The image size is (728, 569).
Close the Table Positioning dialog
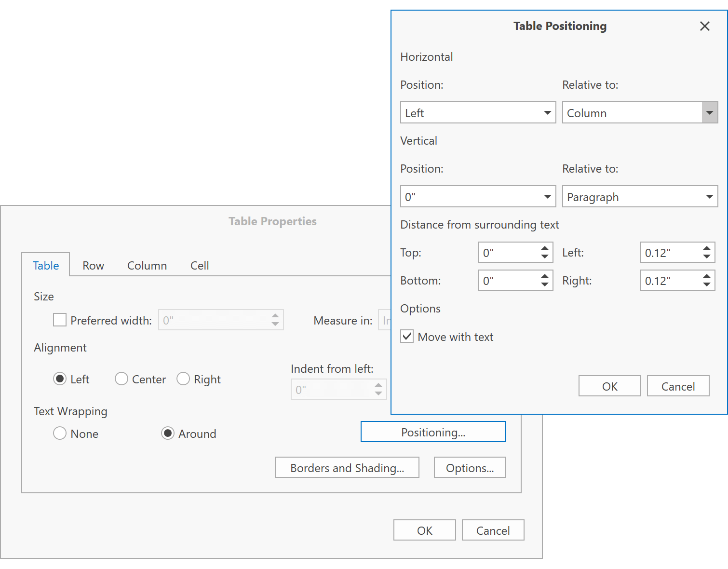pos(705,26)
